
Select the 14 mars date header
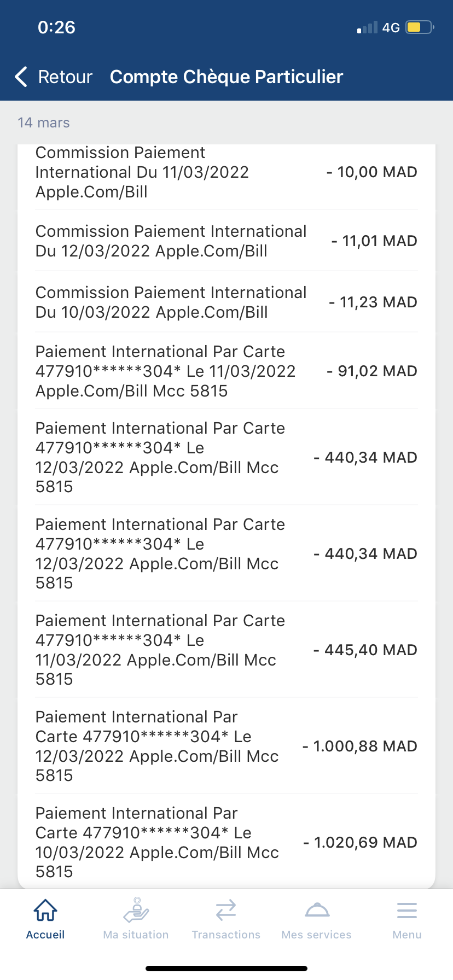44,122
